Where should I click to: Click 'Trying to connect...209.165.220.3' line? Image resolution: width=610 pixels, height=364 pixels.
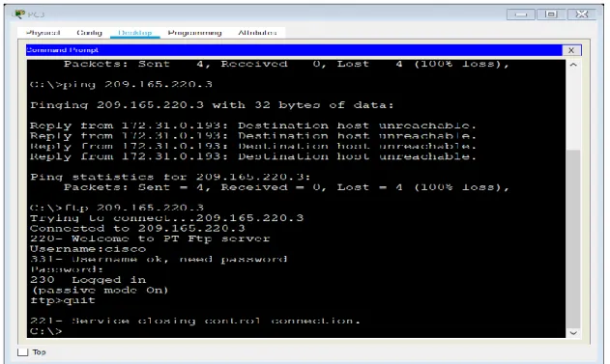pos(166,218)
